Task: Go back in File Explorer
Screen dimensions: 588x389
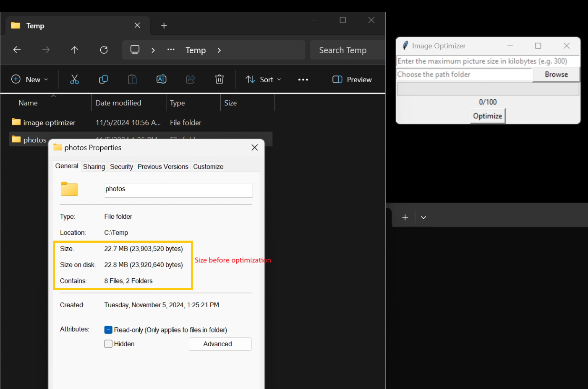Action: [17, 50]
